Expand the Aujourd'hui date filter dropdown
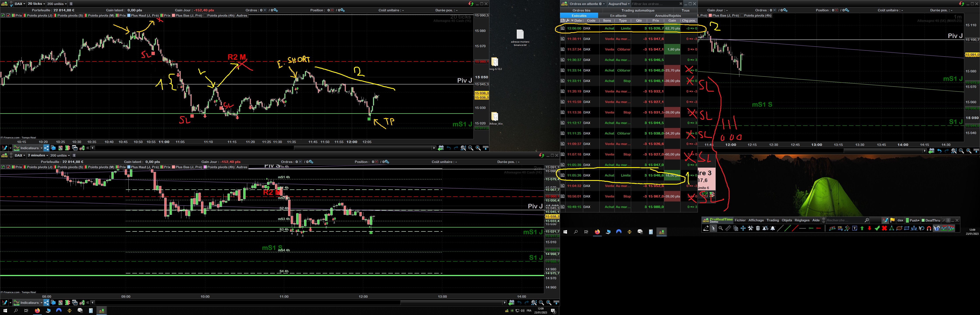980x315 pixels. pos(619,4)
